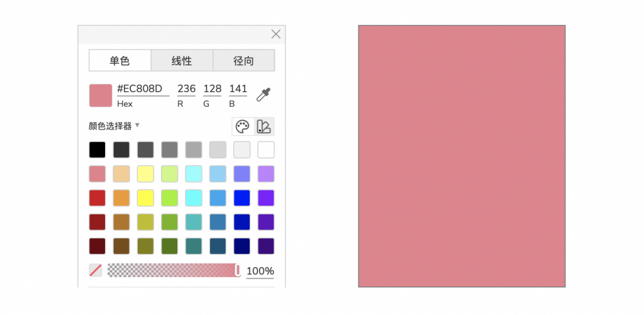
Task: Click the 100% opacity field
Action: pos(260,272)
